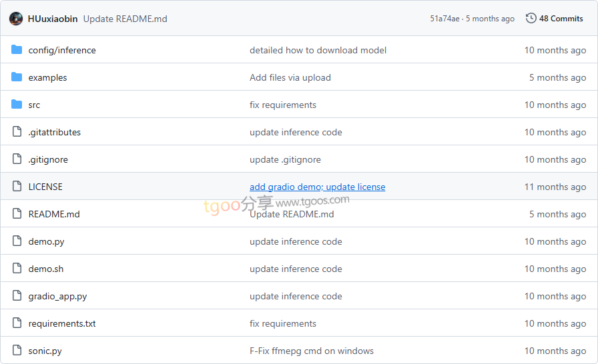This screenshot has height=364, width=598.
Task: Open the demo.sh file
Action: tap(46, 269)
